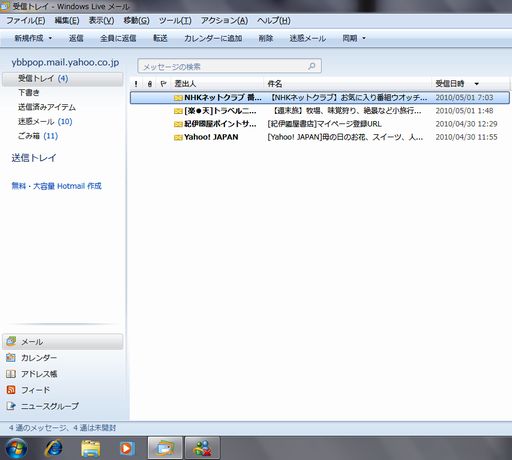Click the ニュースグループ newsgroup icon
The height and width of the screenshot is (460, 512).
[x=11, y=406]
